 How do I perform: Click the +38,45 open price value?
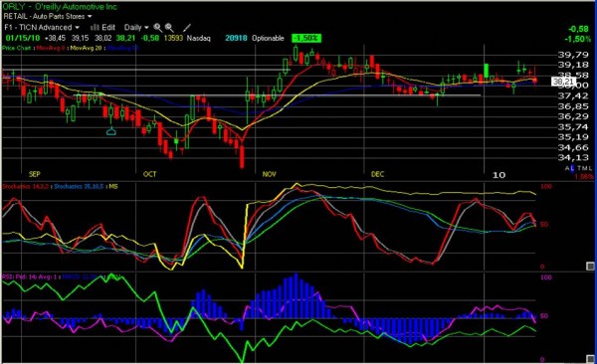[55, 38]
